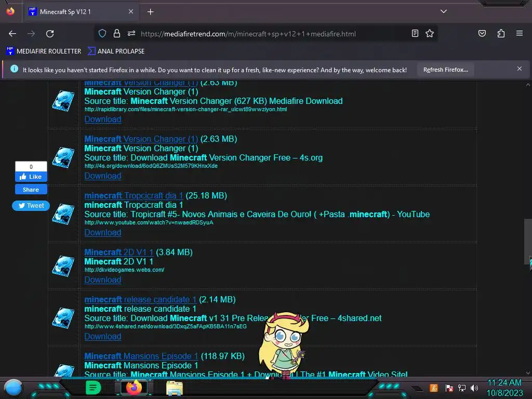Open Minecraft Mansions Episode 1 link
The width and height of the screenshot is (532, 399).
click(141, 356)
